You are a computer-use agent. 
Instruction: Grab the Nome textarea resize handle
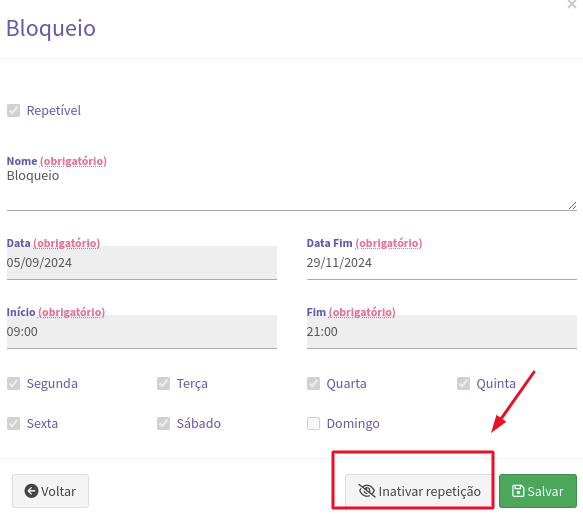point(573,206)
